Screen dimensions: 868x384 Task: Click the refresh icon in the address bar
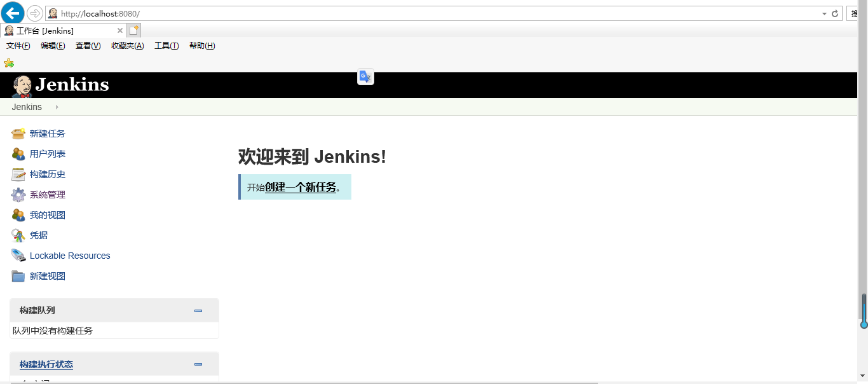835,13
